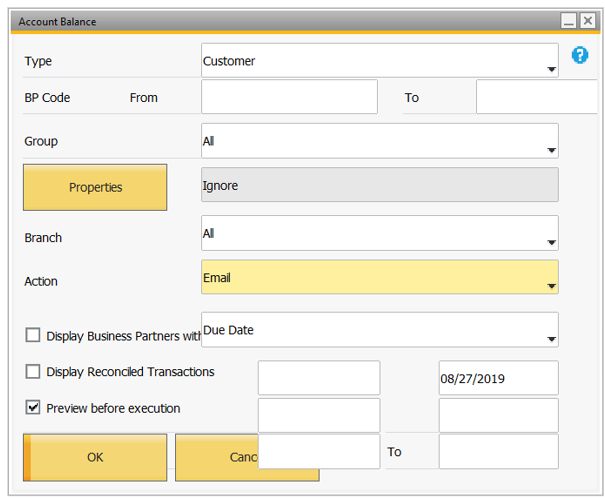Uncheck Preview before execution

pyautogui.click(x=33, y=407)
